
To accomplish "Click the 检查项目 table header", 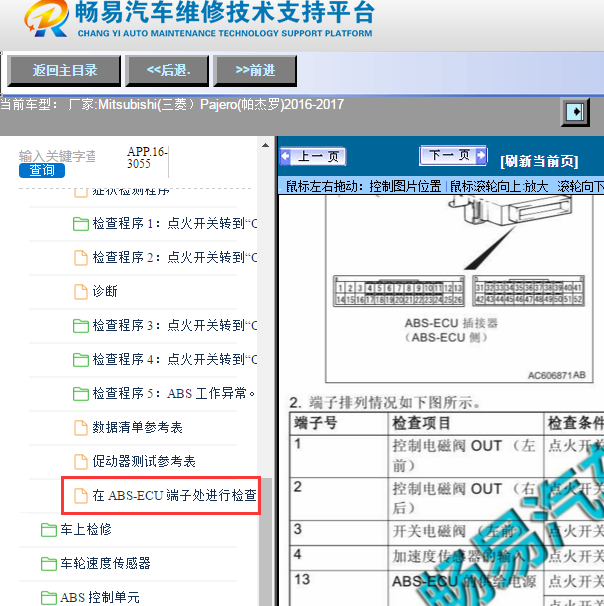I will pyautogui.click(x=465, y=424).
